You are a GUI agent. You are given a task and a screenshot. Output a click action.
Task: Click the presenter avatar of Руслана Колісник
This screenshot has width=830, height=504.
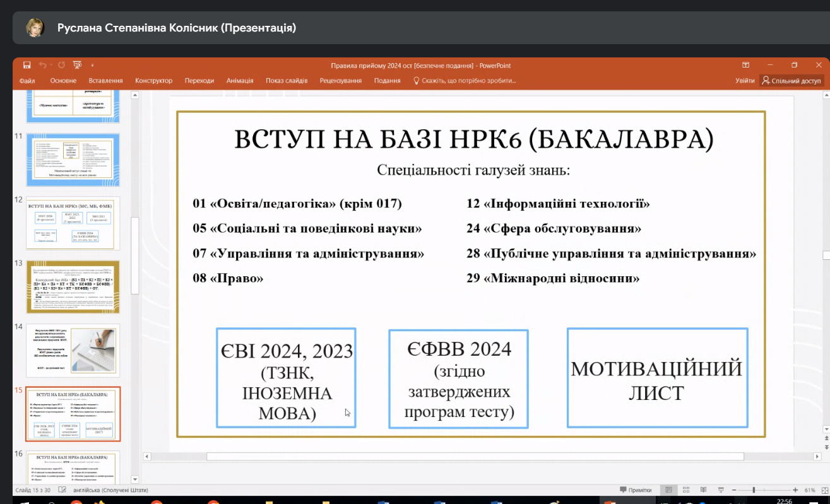pyautogui.click(x=34, y=28)
